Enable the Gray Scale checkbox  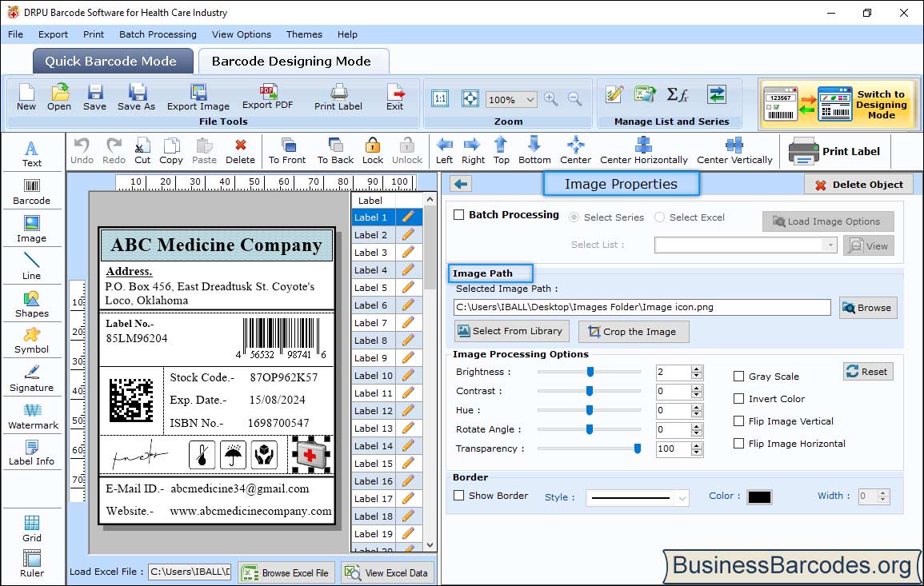click(738, 377)
